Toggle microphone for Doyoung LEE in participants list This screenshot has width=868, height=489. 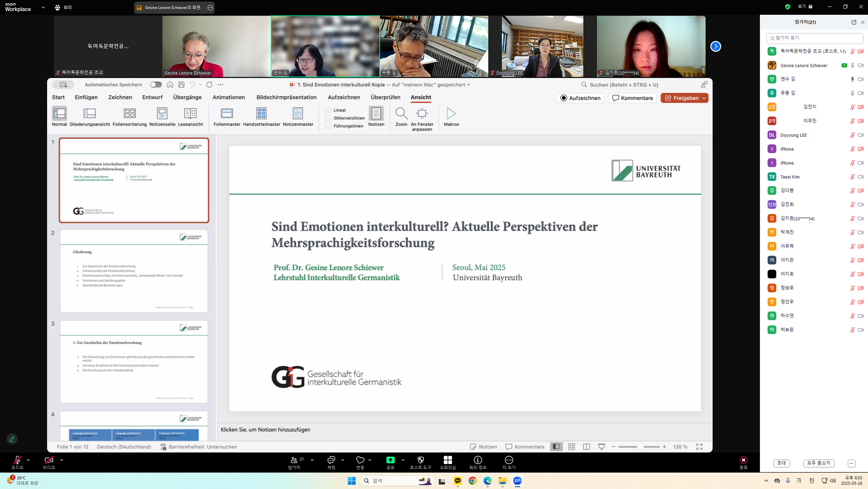852,135
